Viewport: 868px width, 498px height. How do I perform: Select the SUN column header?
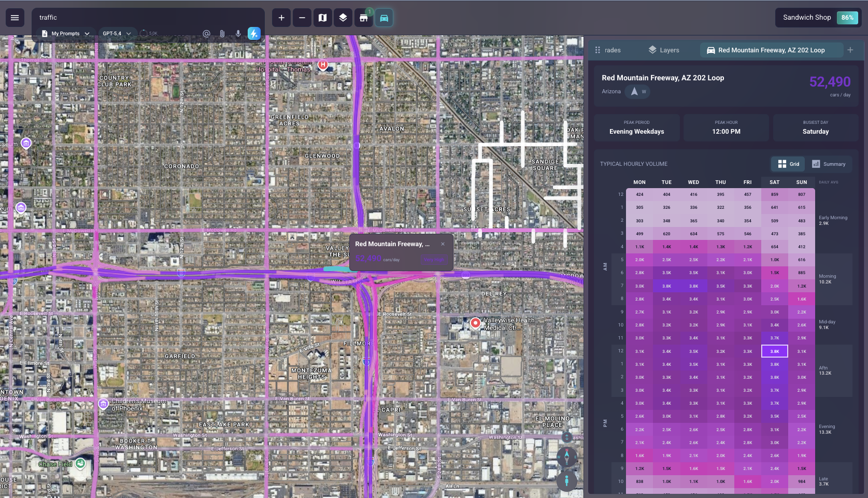[802, 182]
